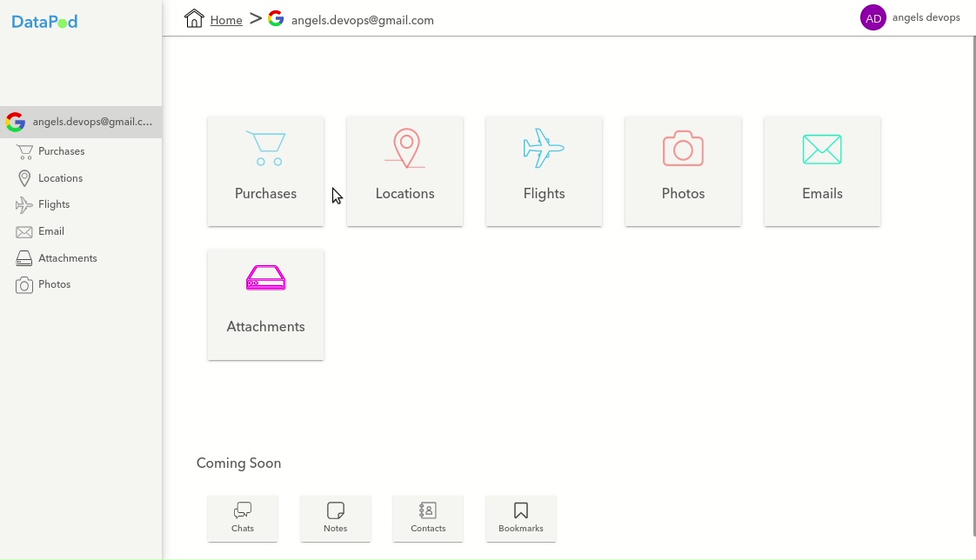Click the Contacts coming soon tile

[x=428, y=518]
